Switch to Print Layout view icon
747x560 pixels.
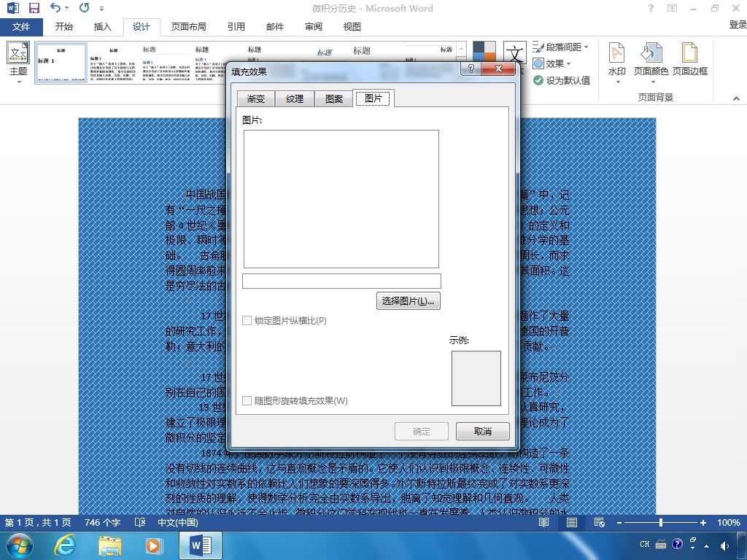pos(572,522)
